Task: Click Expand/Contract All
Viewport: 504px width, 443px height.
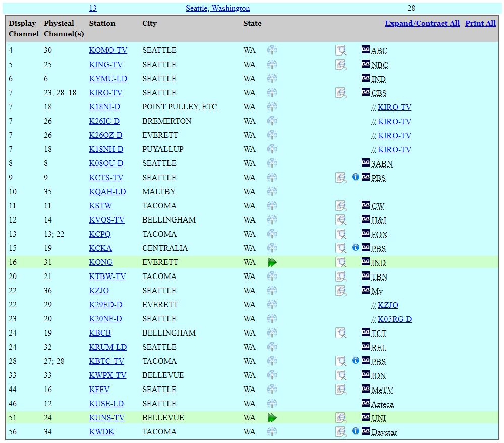Action: [422, 23]
